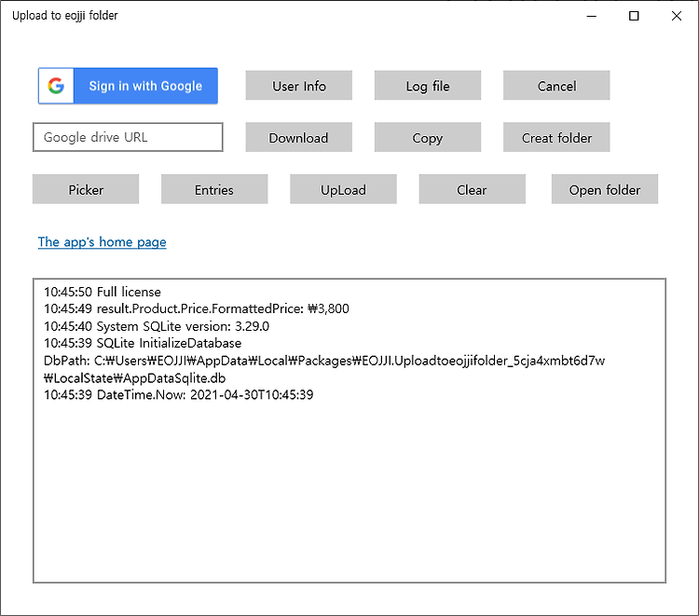Select the System SQLite version log line
The width and height of the screenshot is (699, 616).
coord(157,326)
